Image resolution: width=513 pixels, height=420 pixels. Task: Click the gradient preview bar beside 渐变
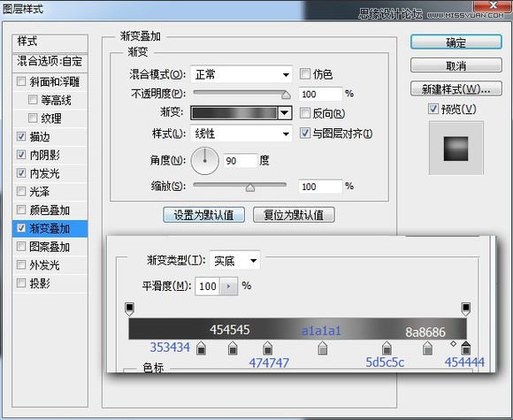click(x=234, y=113)
